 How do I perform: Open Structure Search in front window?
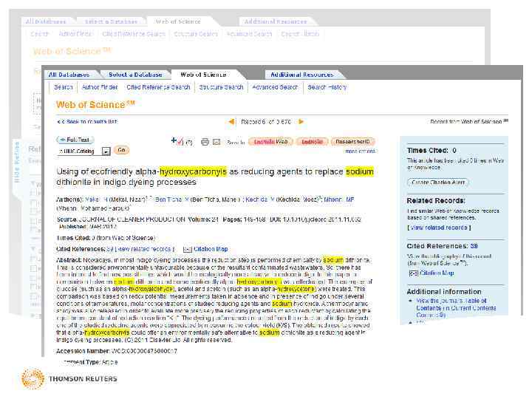coord(221,87)
